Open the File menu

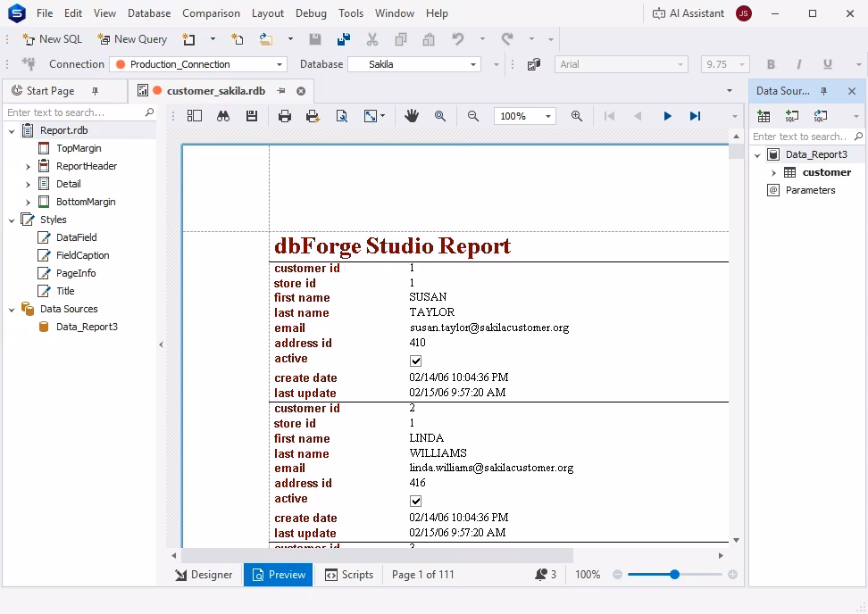(45, 13)
